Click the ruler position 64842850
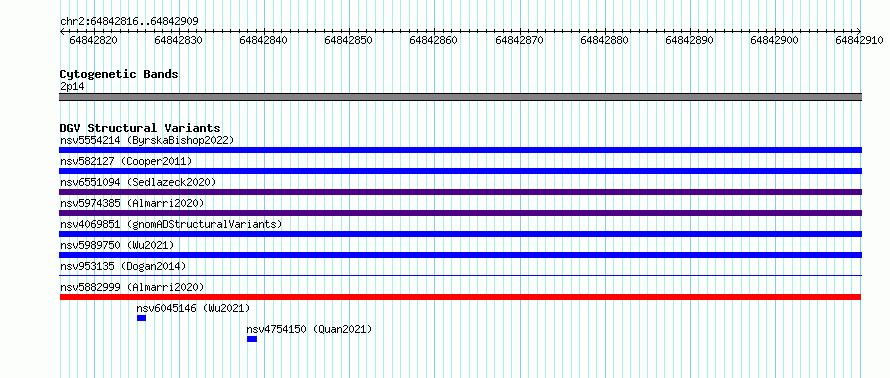 (x=349, y=40)
